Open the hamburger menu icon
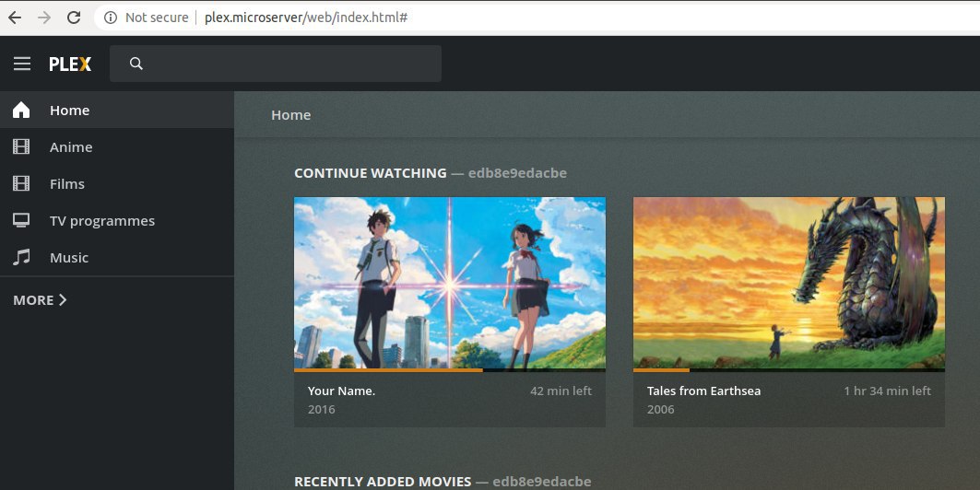 [x=22, y=64]
